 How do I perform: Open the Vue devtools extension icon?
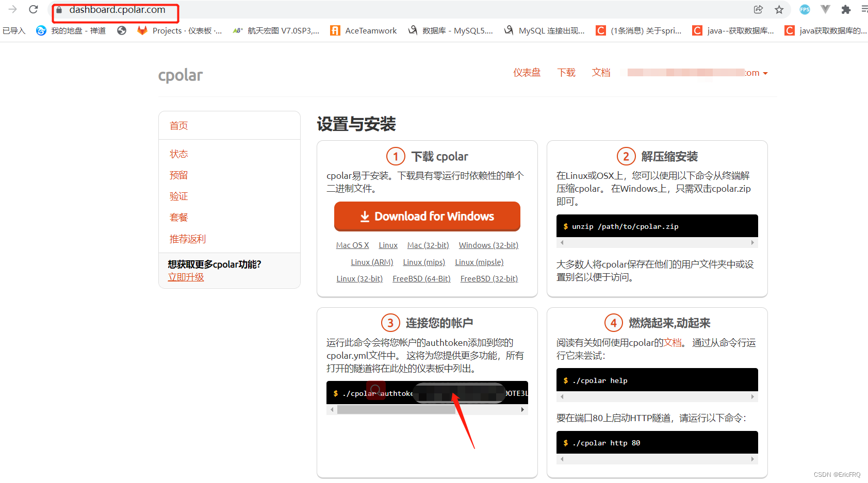coord(825,9)
